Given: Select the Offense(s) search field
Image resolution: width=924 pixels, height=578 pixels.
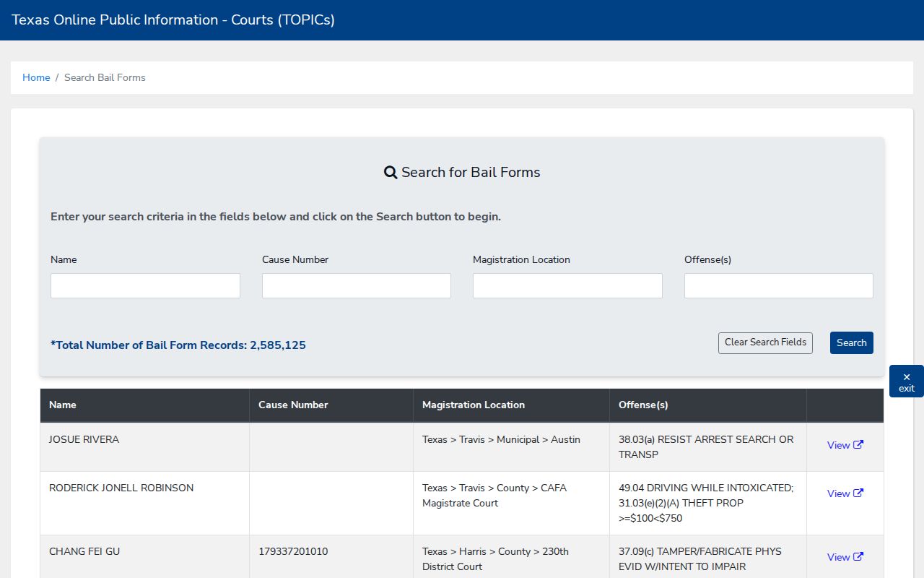Looking at the screenshot, I should tap(779, 285).
